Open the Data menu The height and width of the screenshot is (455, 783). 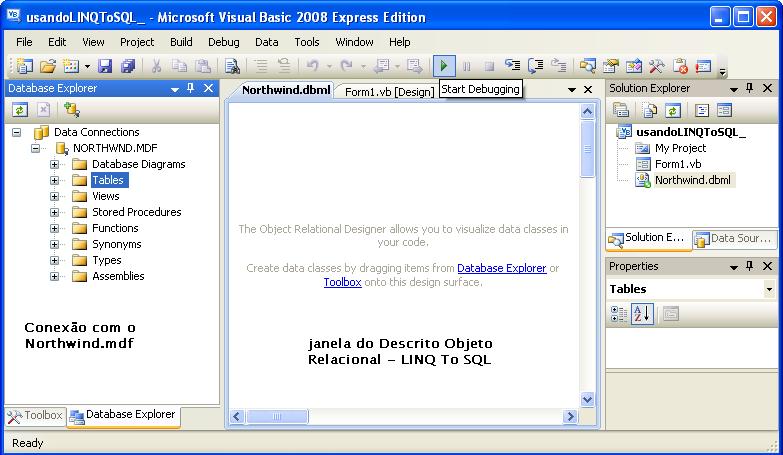tap(267, 42)
